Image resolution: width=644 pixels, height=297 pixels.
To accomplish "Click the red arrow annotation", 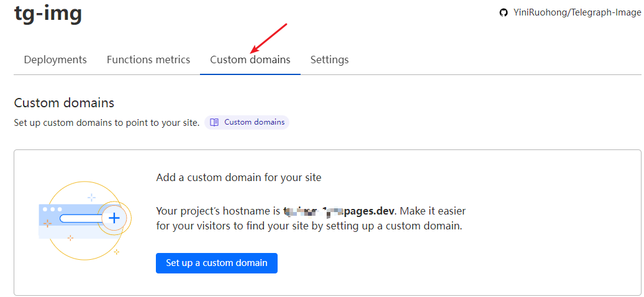I will pos(268,38).
